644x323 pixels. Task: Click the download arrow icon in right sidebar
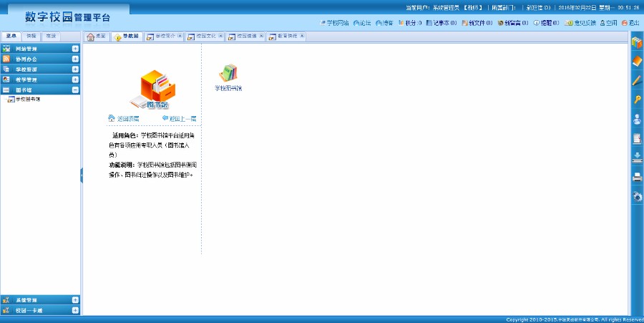point(637,158)
